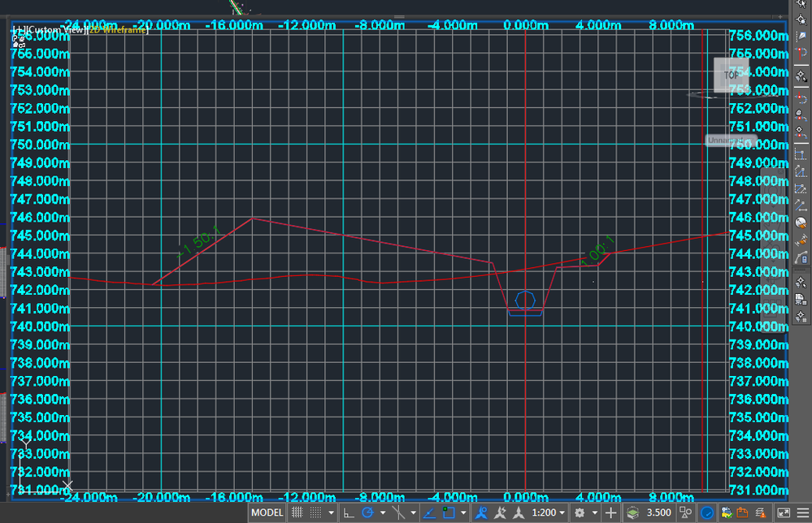
Task: Click the blue circle hardware acceleration icon
Action: point(707,512)
